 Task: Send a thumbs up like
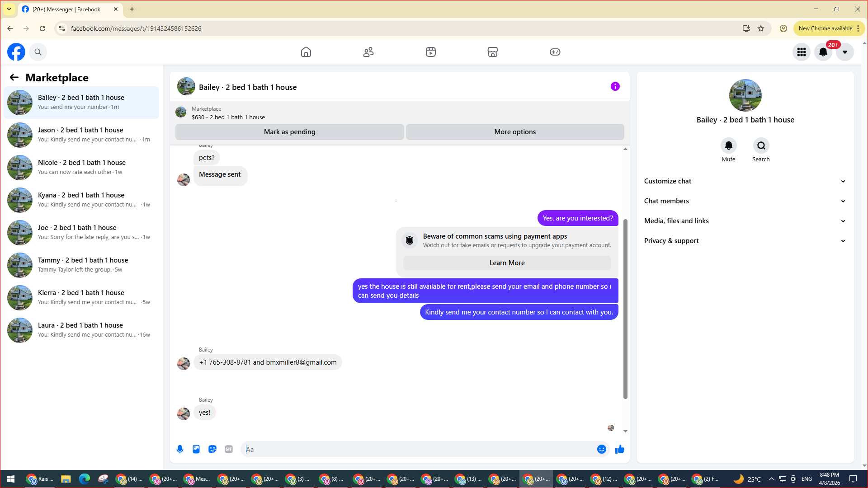(x=620, y=449)
